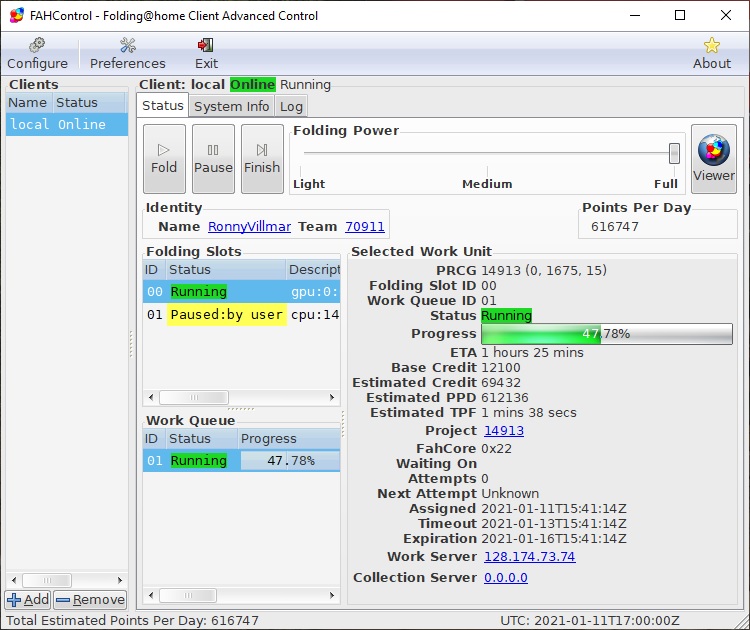Click Clients list scrollbar right arrow
750x630 pixels.
[x=120, y=580]
